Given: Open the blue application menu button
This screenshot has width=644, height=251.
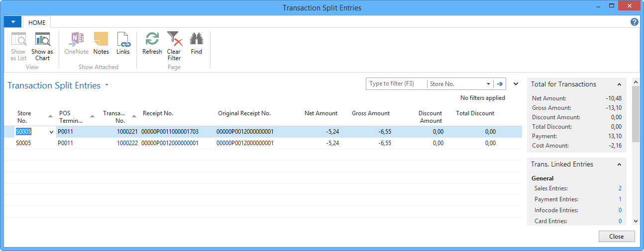Looking at the screenshot, I should (12, 22).
